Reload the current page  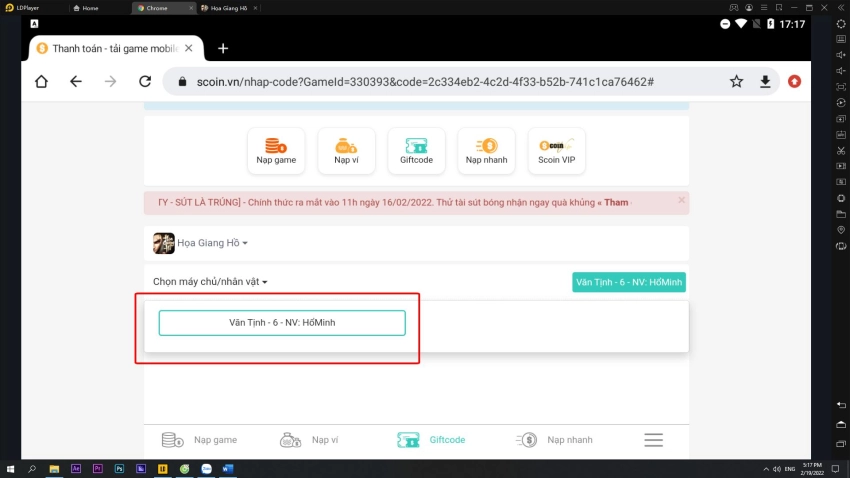tap(145, 82)
